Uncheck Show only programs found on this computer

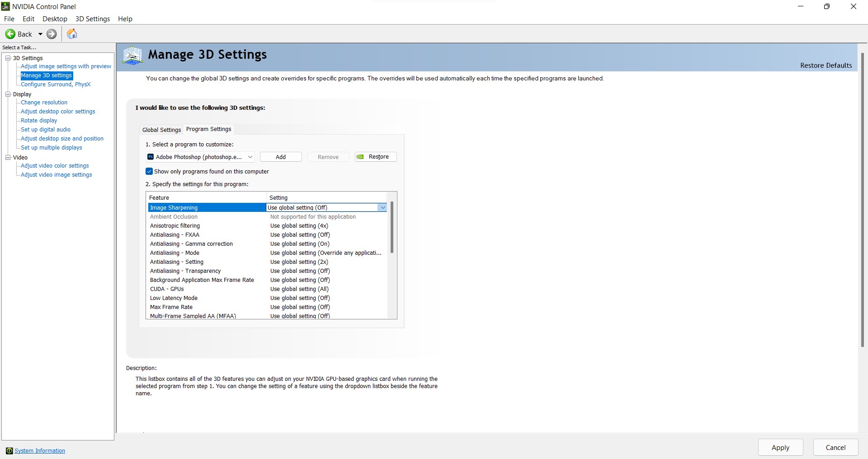click(x=149, y=172)
